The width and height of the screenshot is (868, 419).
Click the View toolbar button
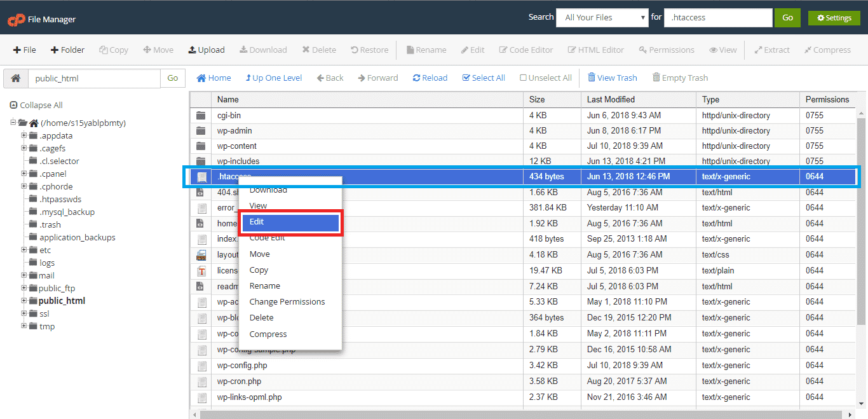click(x=723, y=50)
